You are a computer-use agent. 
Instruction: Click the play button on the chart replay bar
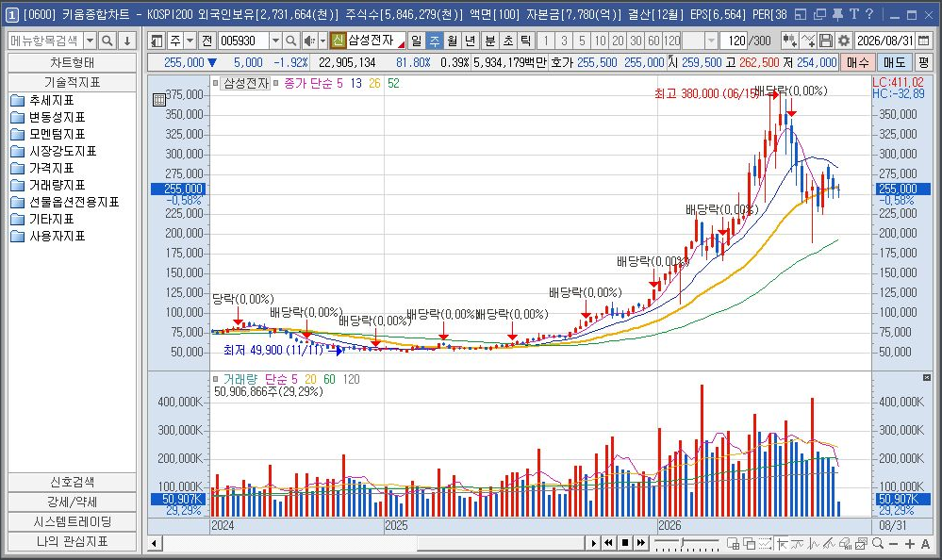(x=593, y=543)
